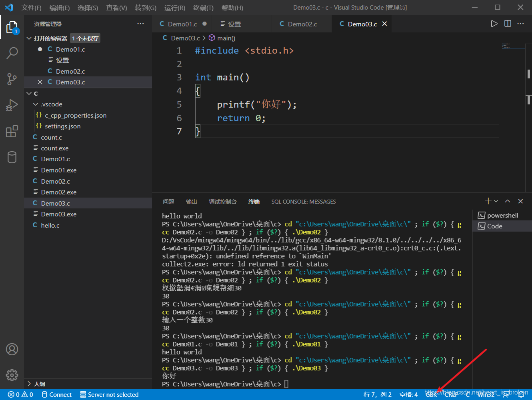
Task: Collapse the .vscode folder
Action: tap(36, 104)
